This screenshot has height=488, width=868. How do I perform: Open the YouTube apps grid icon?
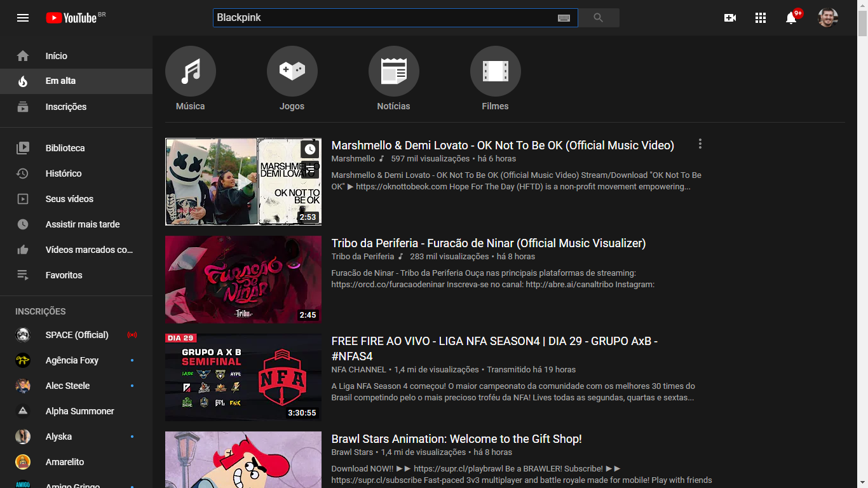pyautogui.click(x=761, y=18)
